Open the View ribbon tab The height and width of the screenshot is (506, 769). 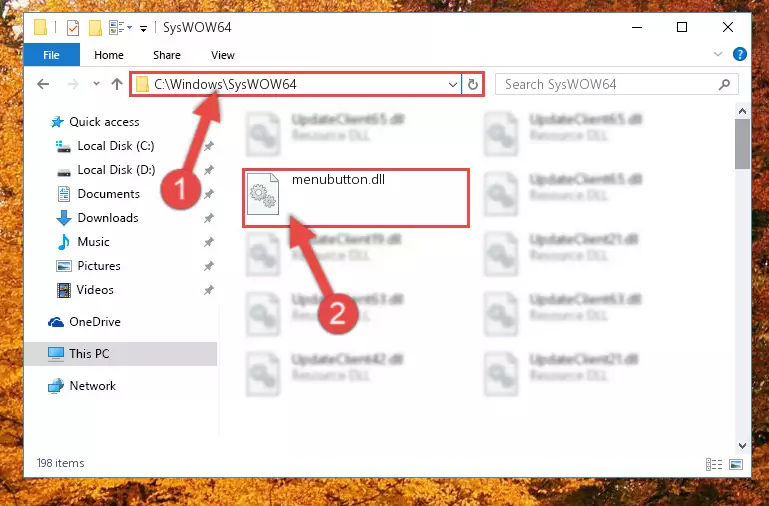(x=223, y=55)
